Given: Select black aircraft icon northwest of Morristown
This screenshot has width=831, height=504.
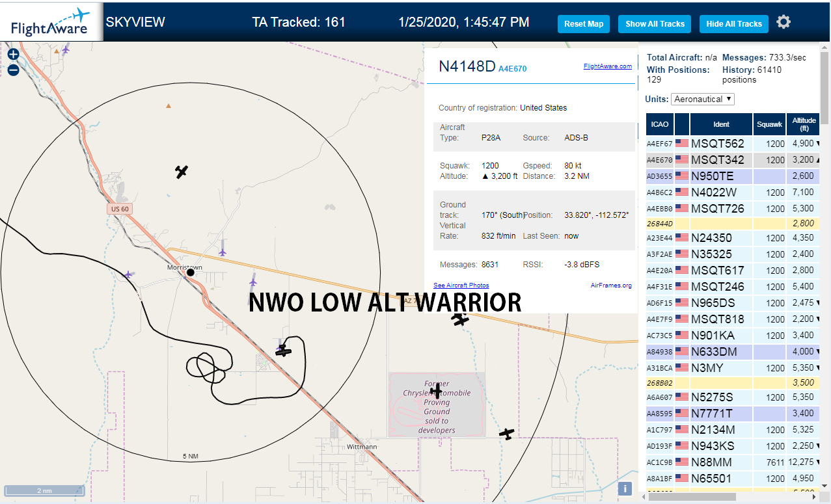Looking at the screenshot, I should (182, 172).
